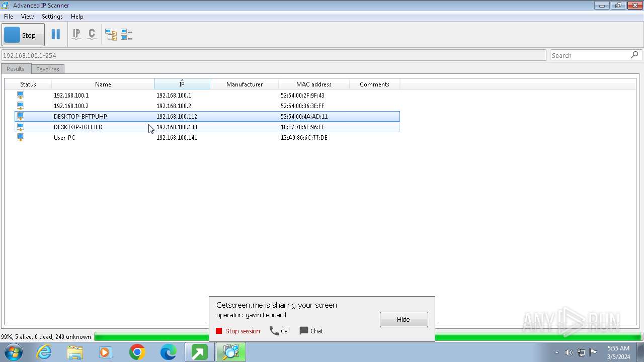Open File Explorer from the taskbar
Image resolution: width=644 pixels, height=362 pixels.
(75, 352)
